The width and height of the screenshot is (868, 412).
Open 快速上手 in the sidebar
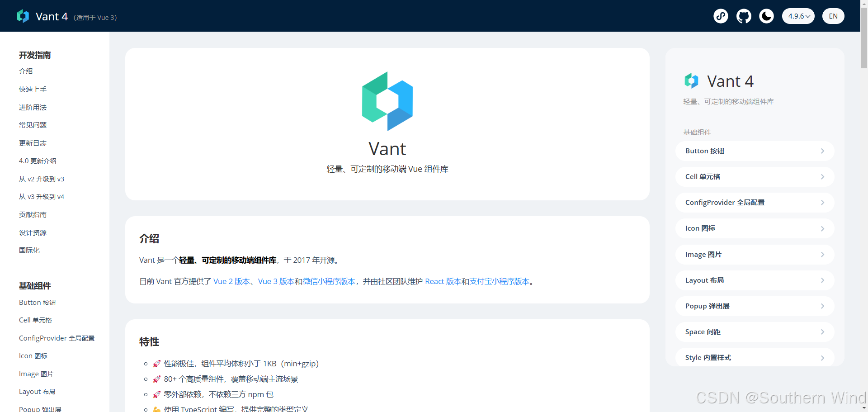(x=33, y=90)
